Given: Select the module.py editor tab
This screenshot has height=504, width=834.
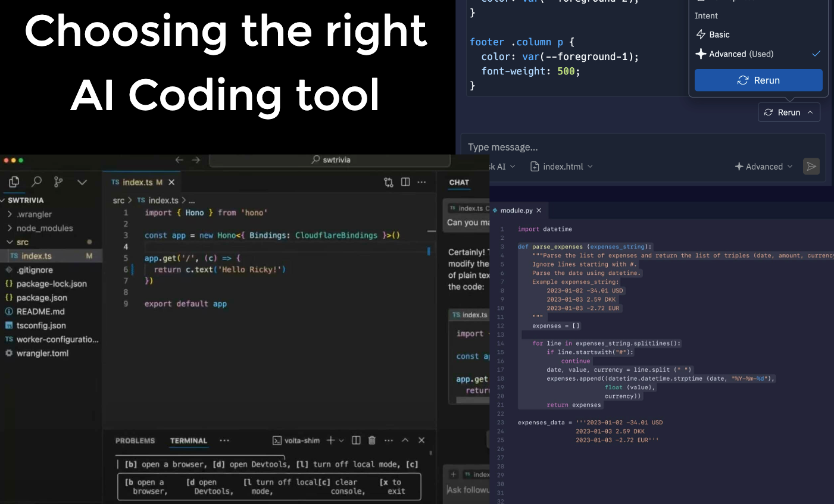Looking at the screenshot, I should 516,211.
